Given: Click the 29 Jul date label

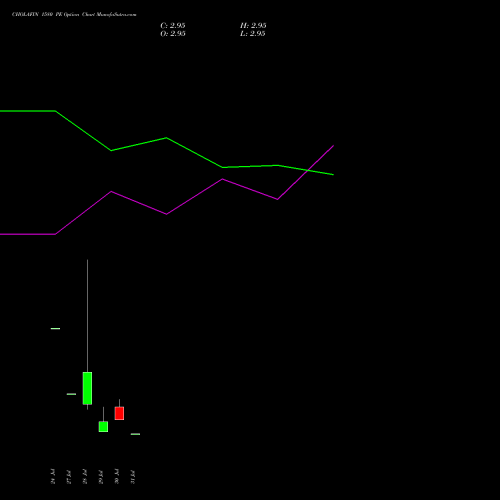Looking at the screenshot, I should click(101, 476).
